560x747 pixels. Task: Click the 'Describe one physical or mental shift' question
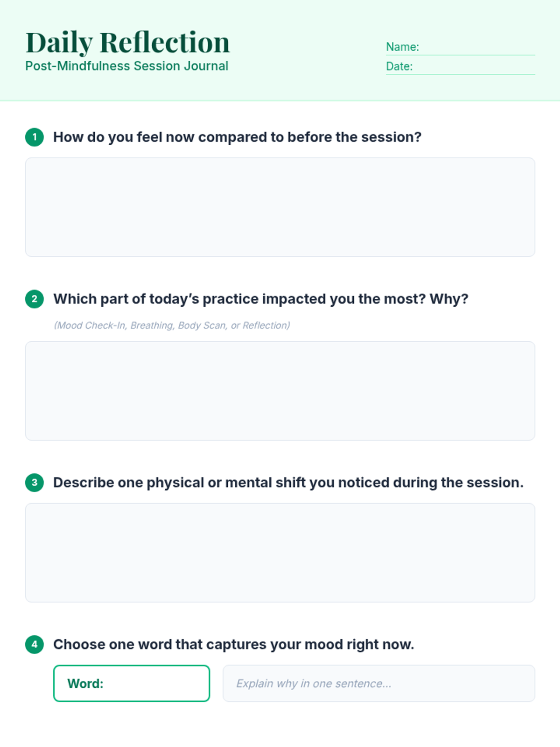[x=288, y=483]
